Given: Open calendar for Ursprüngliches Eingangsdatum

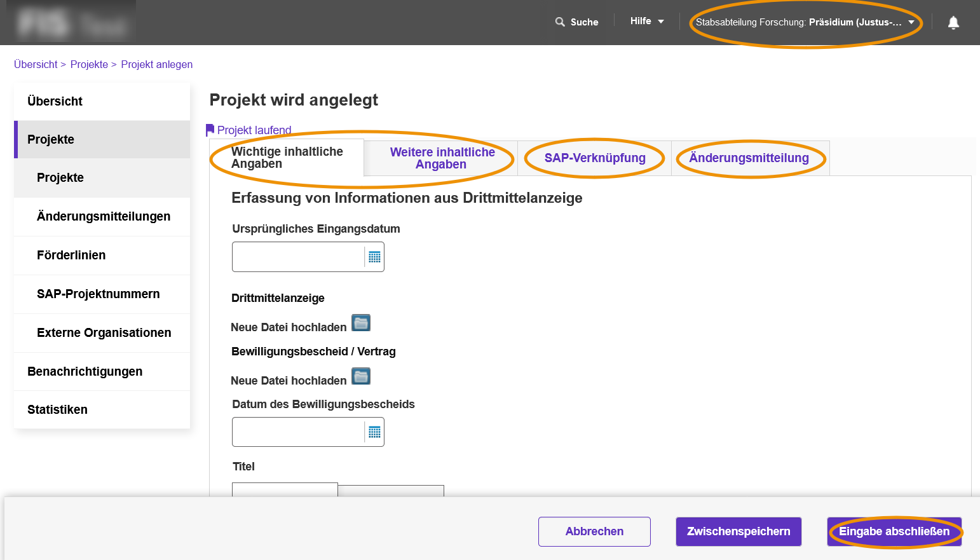Looking at the screenshot, I should [x=374, y=257].
